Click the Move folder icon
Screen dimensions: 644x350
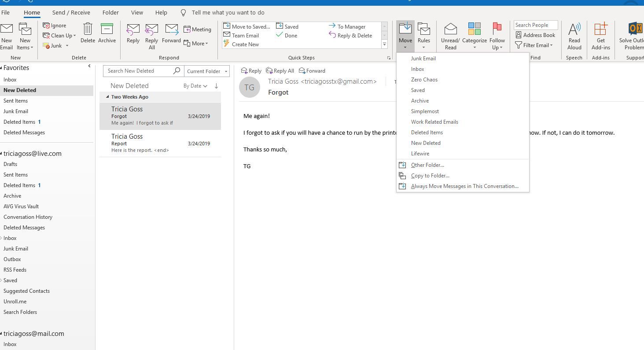click(405, 29)
